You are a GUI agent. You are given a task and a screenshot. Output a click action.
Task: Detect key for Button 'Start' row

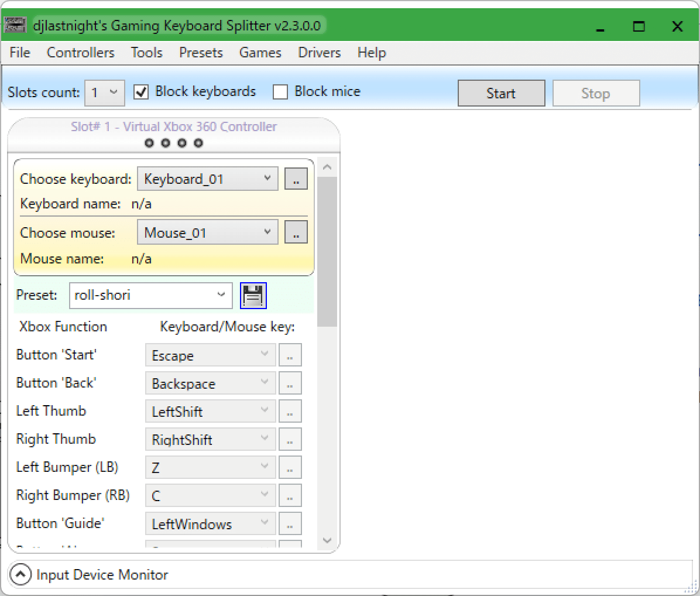(290, 355)
